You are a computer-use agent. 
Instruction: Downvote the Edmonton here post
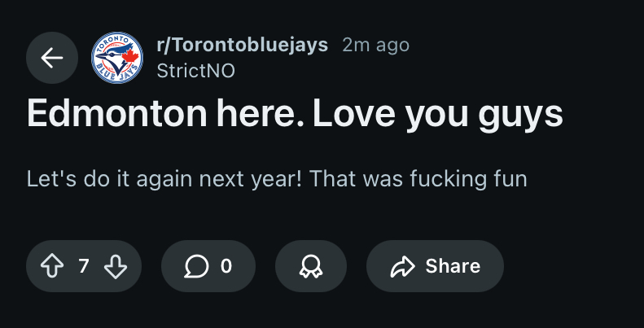(116, 266)
